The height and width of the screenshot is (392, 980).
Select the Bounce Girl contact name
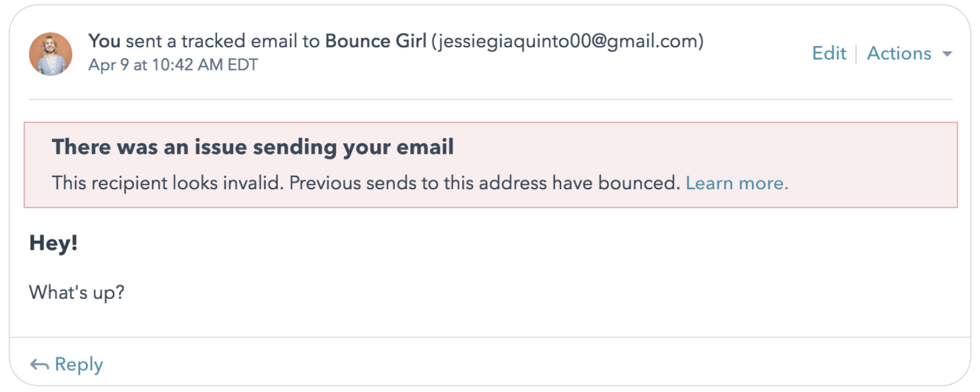375,41
